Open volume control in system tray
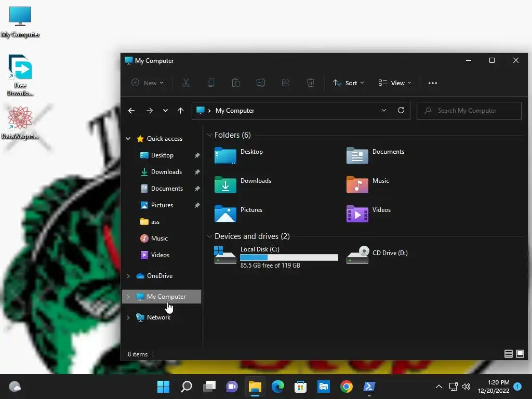Viewport: 532px width, 399px height. click(466, 387)
